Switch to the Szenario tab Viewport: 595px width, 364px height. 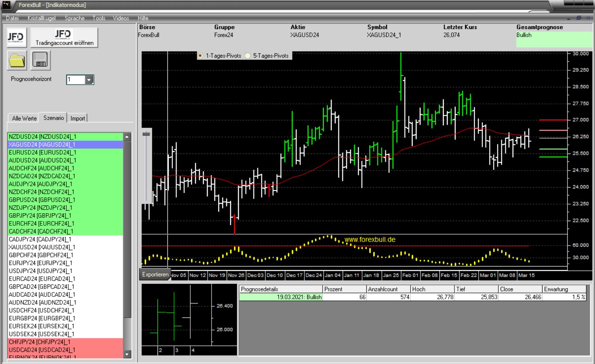[54, 118]
